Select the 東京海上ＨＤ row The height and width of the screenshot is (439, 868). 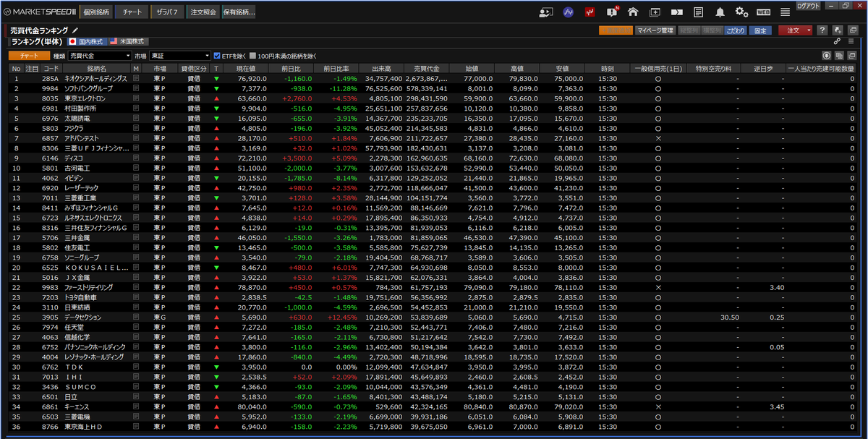pos(434,427)
